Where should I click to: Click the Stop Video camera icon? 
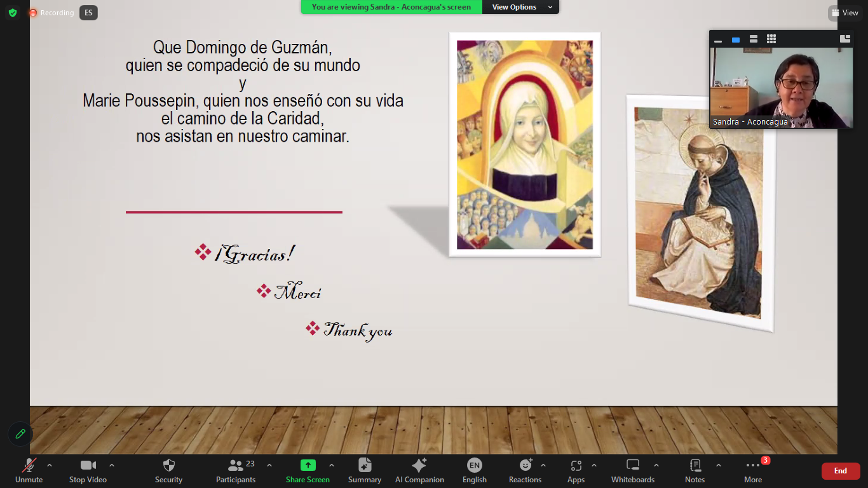(x=88, y=465)
